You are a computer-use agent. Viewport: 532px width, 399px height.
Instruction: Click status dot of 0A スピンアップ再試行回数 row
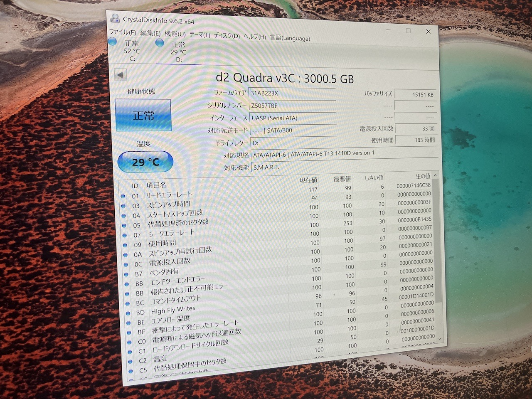[x=126, y=255]
